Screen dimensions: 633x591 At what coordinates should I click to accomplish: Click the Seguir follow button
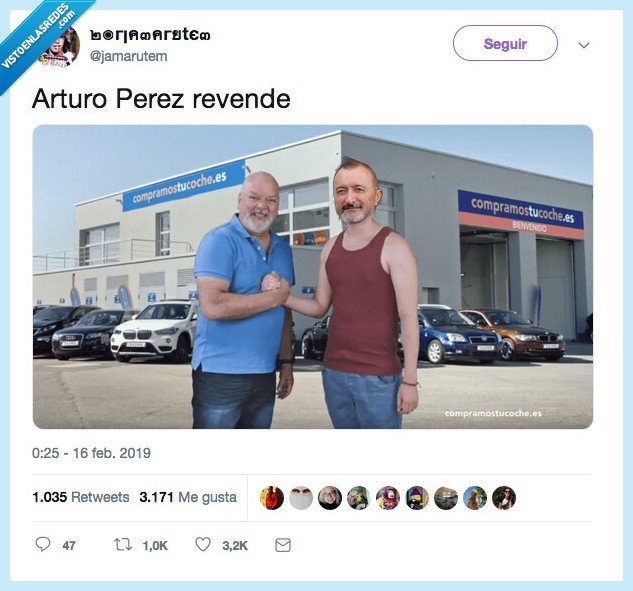coord(505,43)
